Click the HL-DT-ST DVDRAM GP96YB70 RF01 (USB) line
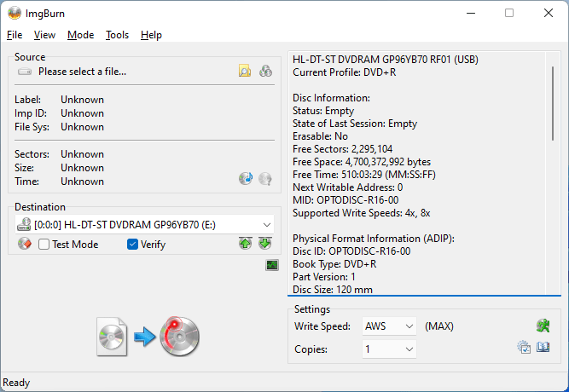The height and width of the screenshot is (392, 569). [386, 59]
